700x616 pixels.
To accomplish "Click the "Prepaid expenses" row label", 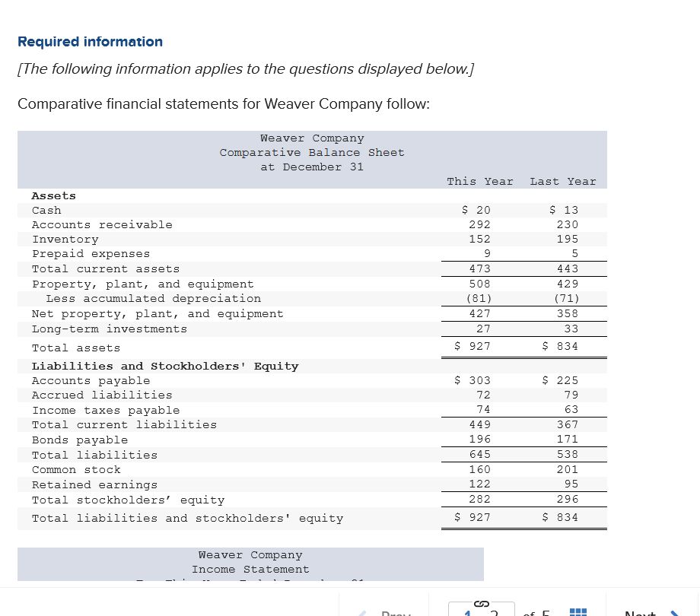I will (91, 254).
